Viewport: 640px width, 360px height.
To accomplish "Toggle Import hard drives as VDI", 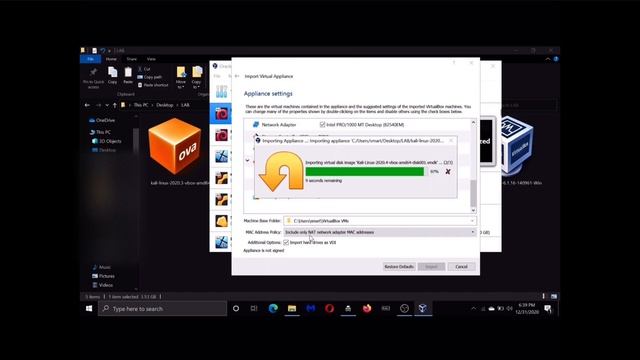I will (x=286, y=242).
